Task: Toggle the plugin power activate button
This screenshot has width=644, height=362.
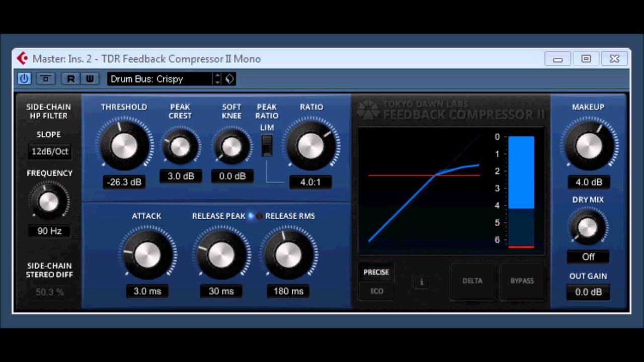Action: click(24, 78)
